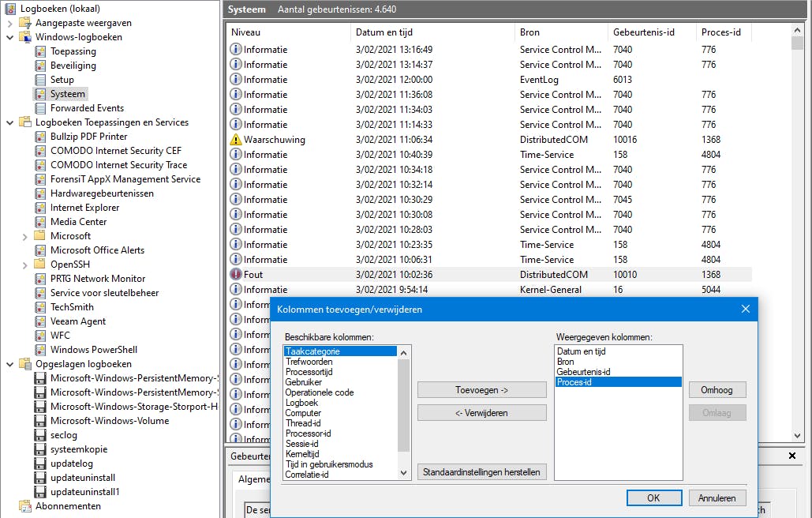The height and width of the screenshot is (518, 812).
Task: Click the Setup log icon
Action: [x=40, y=80]
